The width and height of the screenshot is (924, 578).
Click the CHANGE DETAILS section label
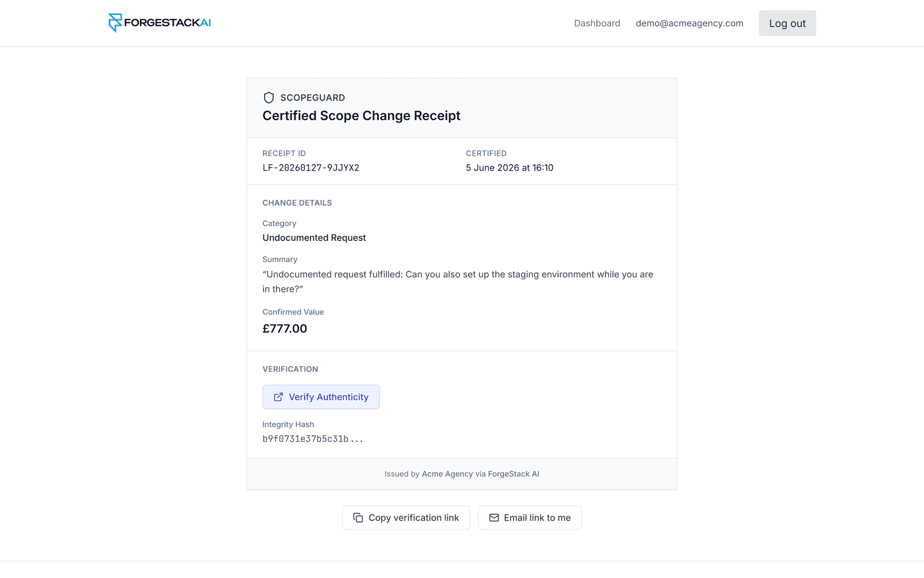(297, 203)
